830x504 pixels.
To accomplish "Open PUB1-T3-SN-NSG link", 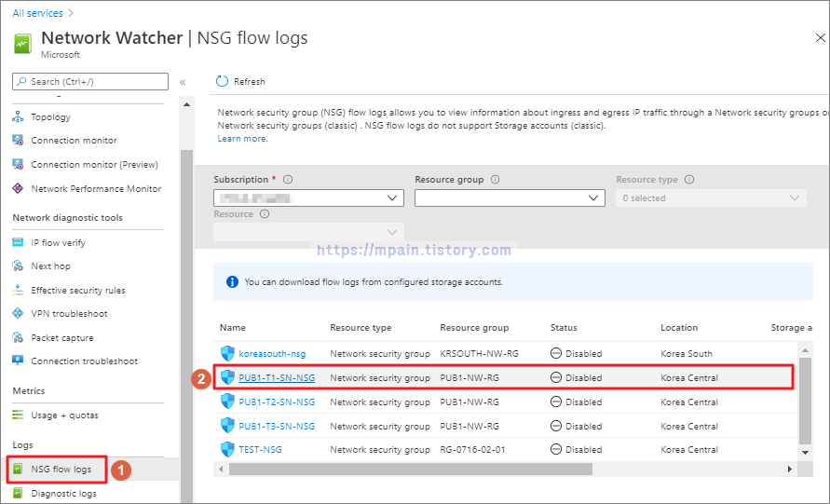I will [277, 426].
